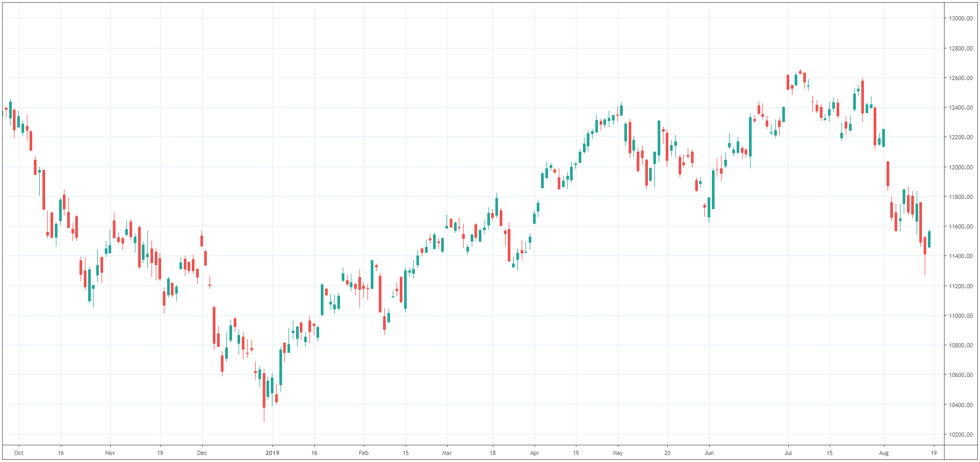Click the 18 date label after Mar
Image resolution: width=980 pixels, height=462 pixels.
[493, 453]
